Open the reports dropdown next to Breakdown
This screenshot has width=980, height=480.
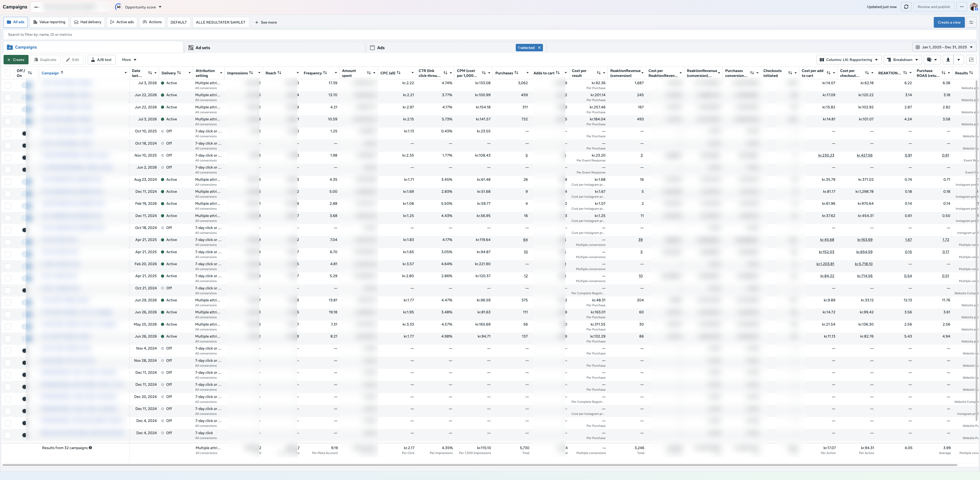coord(932,60)
